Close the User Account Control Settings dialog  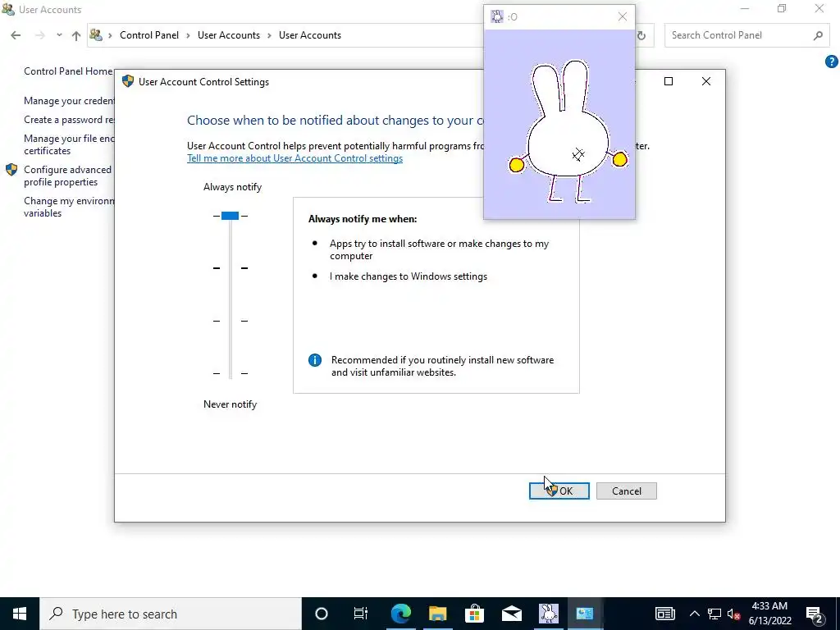pyautogui.click(x=706, y=81)
